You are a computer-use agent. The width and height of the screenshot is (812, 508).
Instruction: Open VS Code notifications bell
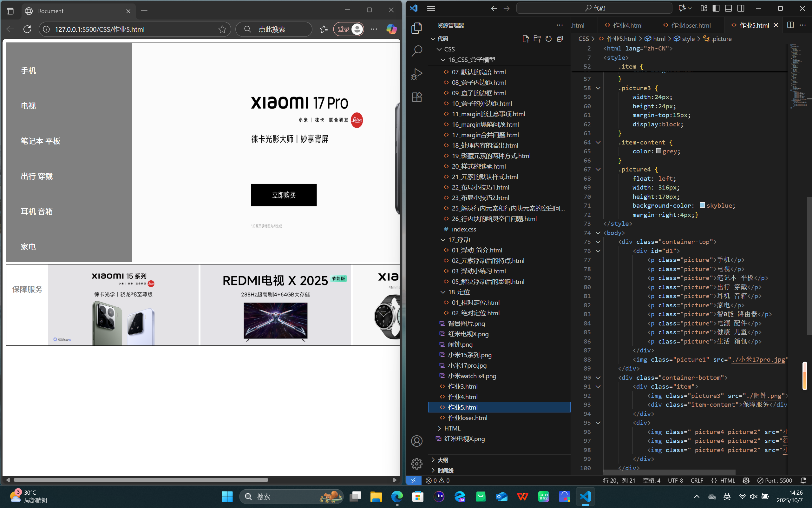tap(803, 480)
